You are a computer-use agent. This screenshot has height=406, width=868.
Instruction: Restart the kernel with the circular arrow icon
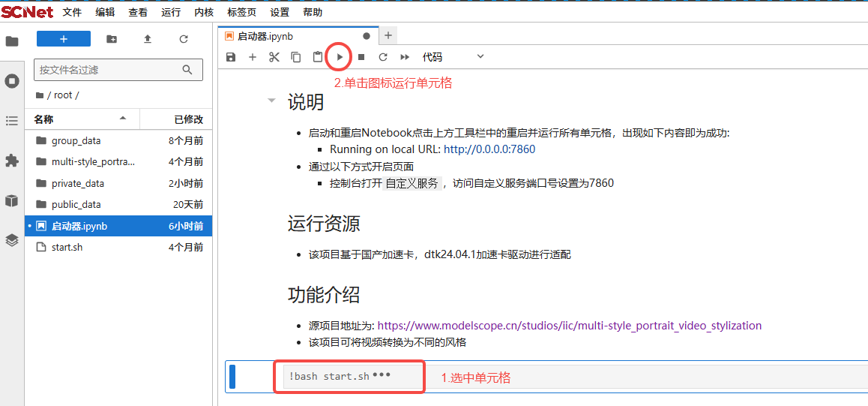383,57
